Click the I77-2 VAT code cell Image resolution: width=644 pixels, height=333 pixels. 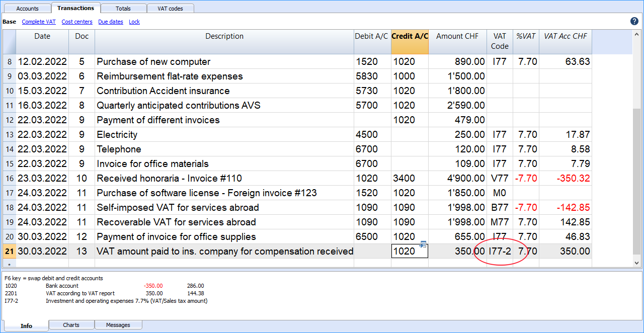(x=500, y=251)
